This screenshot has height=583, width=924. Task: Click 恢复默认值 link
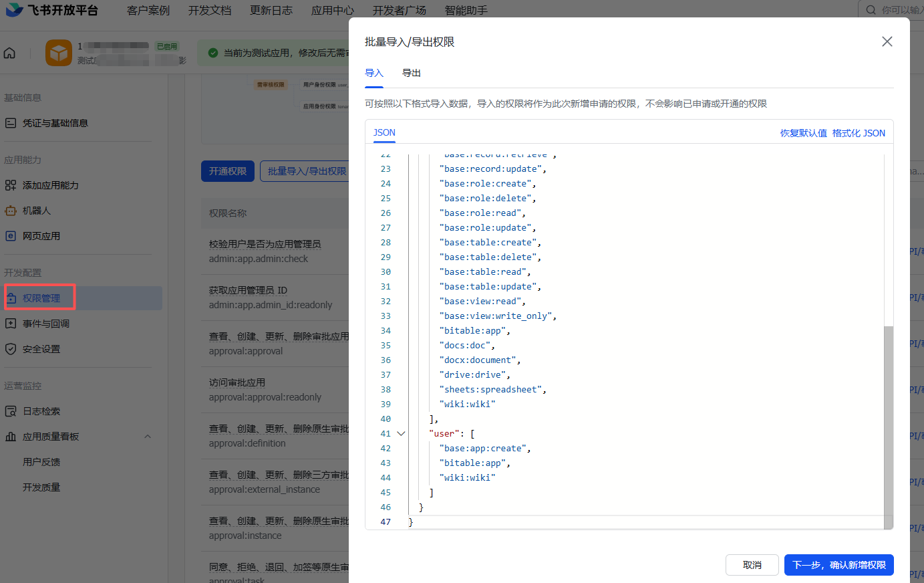pyautogui.click(x=803, y=133)
